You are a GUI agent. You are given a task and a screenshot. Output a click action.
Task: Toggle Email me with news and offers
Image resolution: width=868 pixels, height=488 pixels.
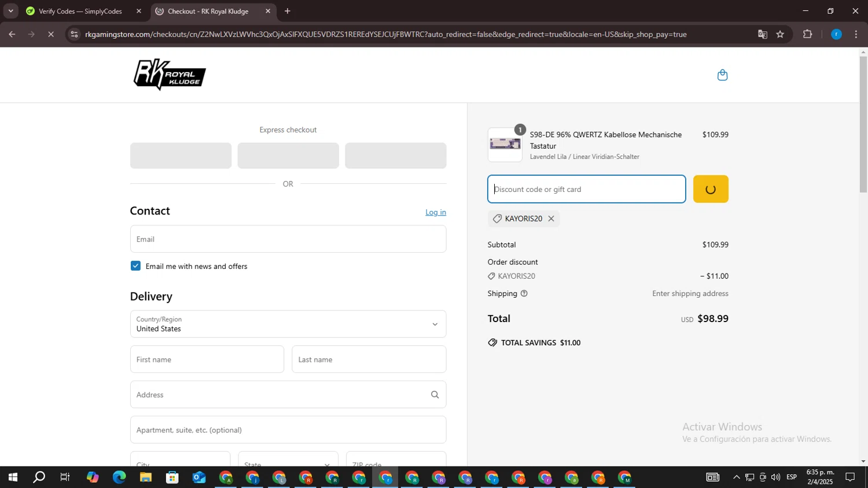135,266
